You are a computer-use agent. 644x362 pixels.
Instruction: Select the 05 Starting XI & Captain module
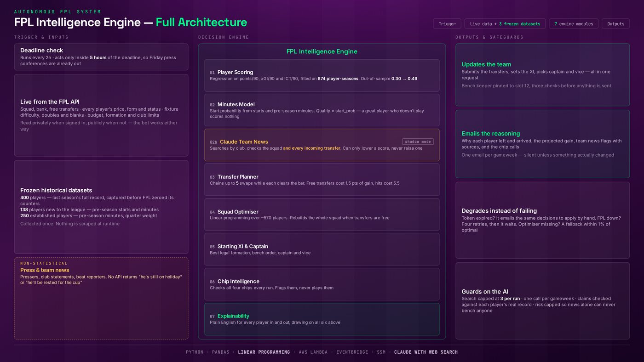322,249
